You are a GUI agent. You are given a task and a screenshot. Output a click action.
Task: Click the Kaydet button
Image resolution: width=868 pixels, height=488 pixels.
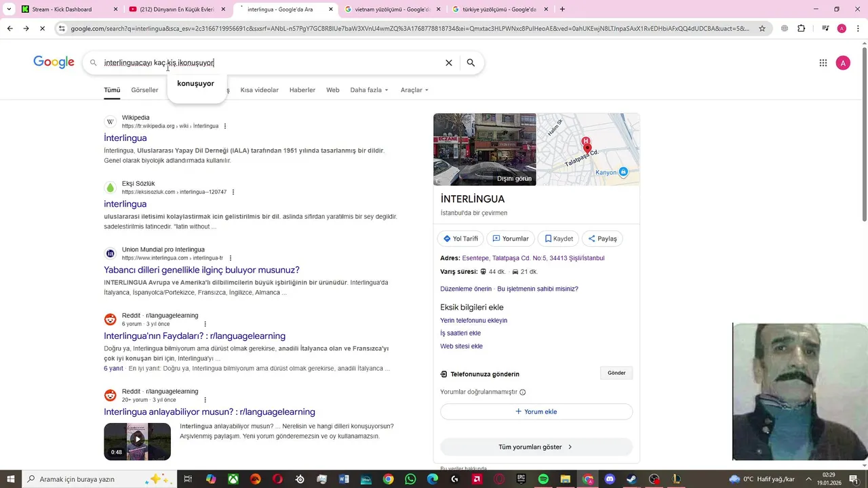[559, 239]
